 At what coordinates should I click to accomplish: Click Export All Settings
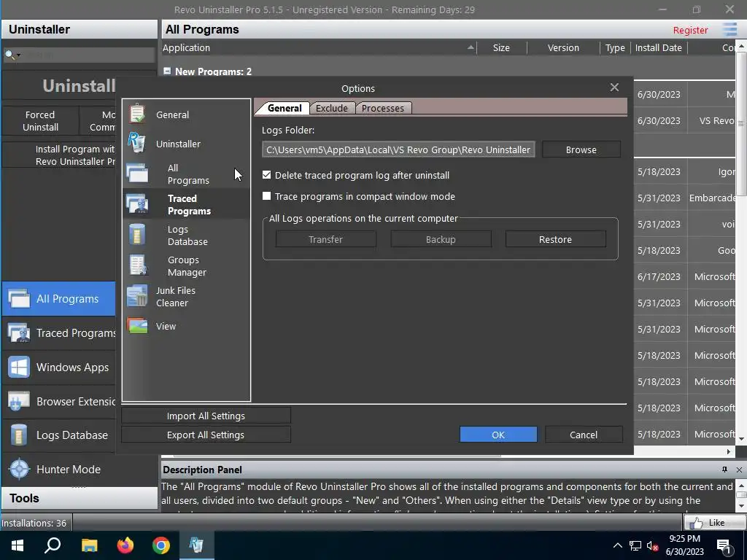click(x=206, y=435)
